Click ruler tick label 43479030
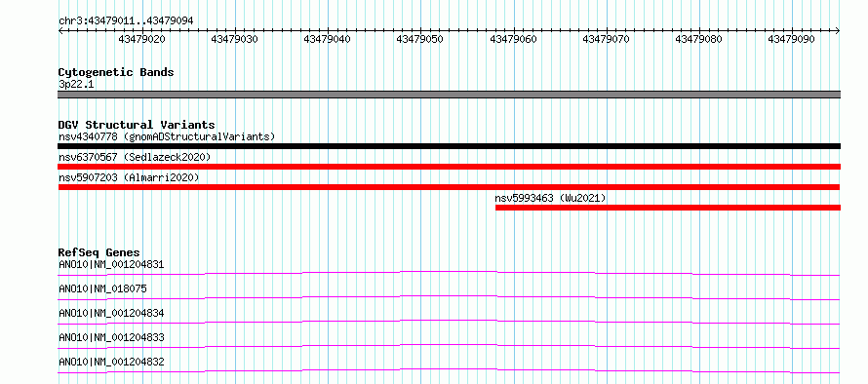 (235, 40)
